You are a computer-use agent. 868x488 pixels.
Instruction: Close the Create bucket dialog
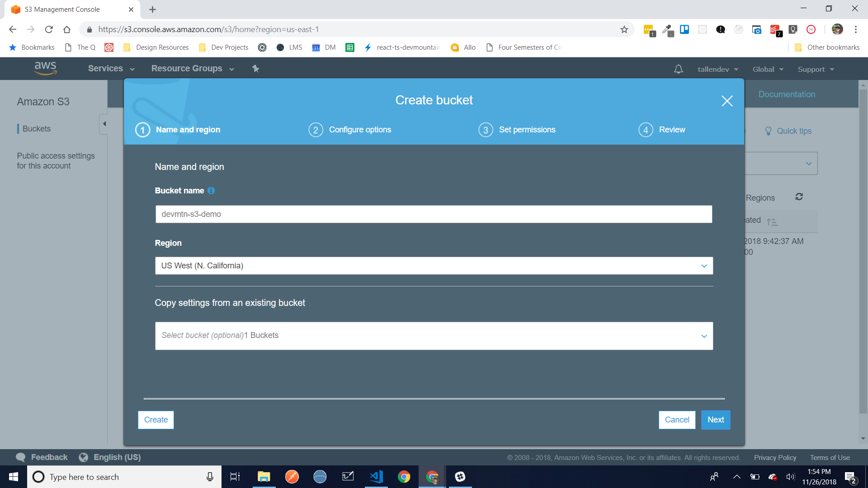pyautogui.click(x=727, y=101)
